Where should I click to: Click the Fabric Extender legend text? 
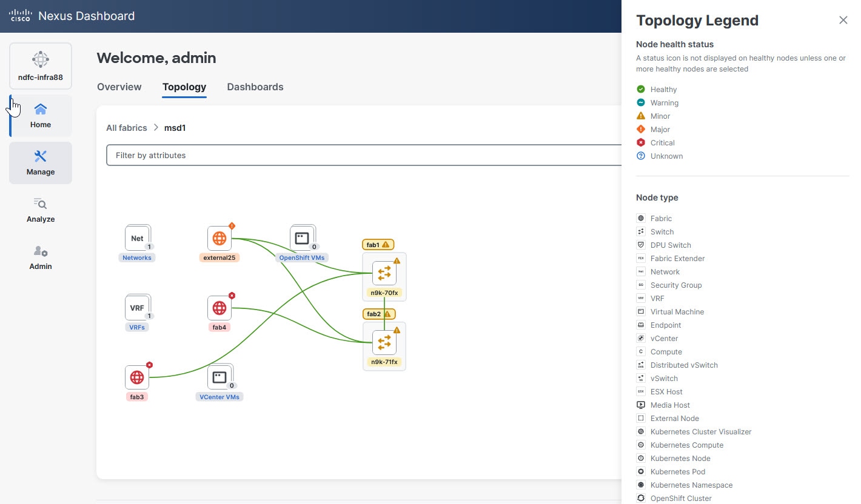pos(677,258)
